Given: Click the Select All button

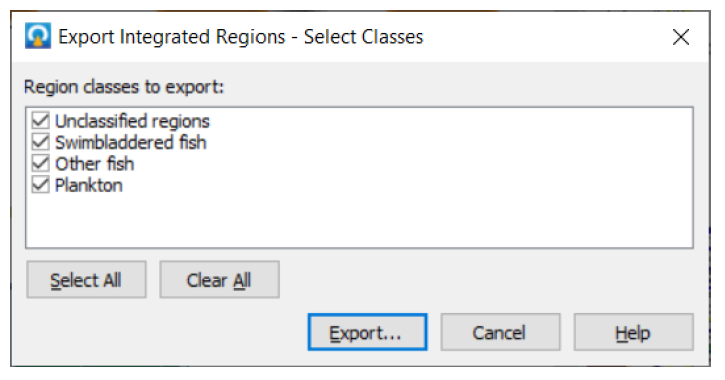Looking at the screenshot, I should click(x=86, y=280).
